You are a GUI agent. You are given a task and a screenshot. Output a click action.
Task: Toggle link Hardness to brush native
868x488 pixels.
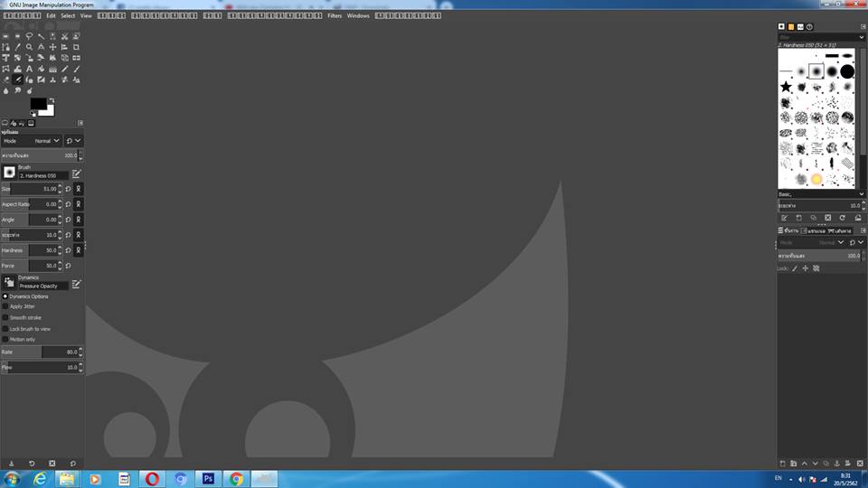pos(78,250)
